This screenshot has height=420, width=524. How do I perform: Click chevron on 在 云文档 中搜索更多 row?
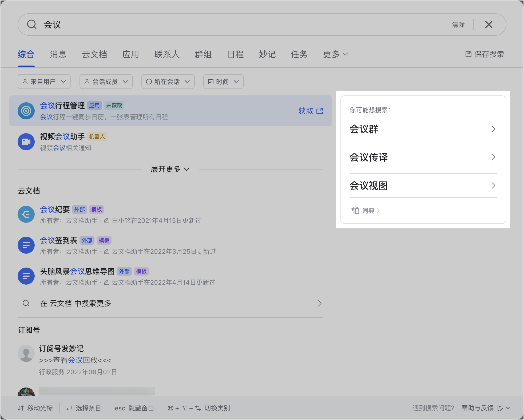click(320, 303)
